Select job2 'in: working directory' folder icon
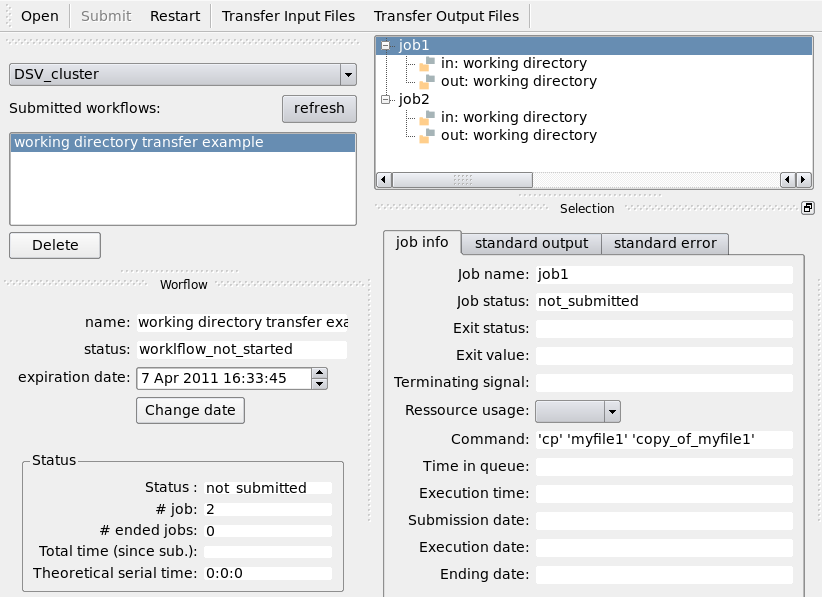Image resolution: width=822 pixels, height=597 pixels. coord(427,118)
